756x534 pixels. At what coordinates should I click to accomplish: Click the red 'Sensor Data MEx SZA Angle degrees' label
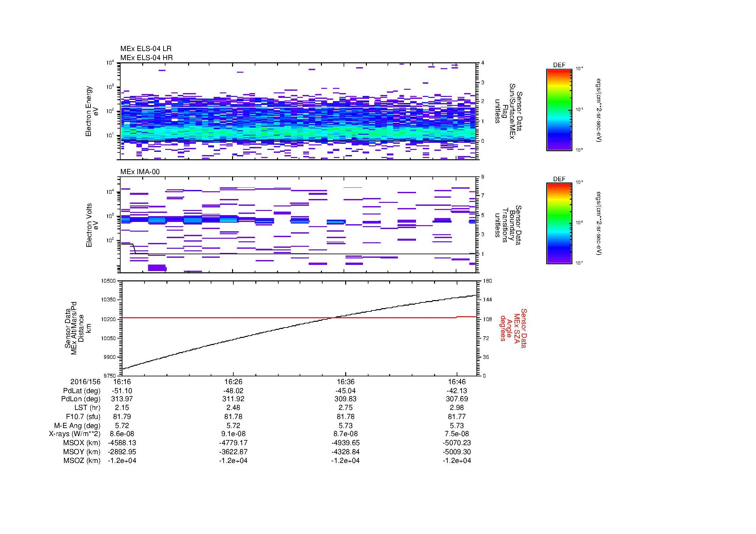click(x=513, y=328)
